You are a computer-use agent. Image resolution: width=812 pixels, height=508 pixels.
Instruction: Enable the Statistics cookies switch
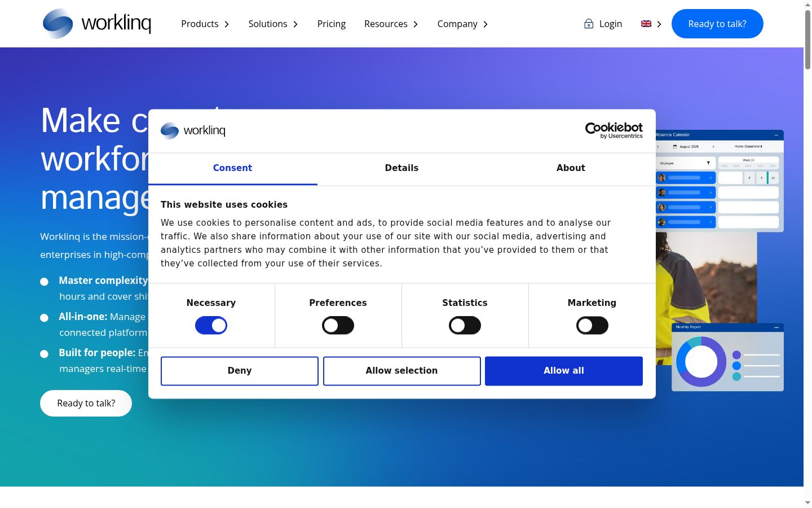pyautogui.click(x=465, y=325)
